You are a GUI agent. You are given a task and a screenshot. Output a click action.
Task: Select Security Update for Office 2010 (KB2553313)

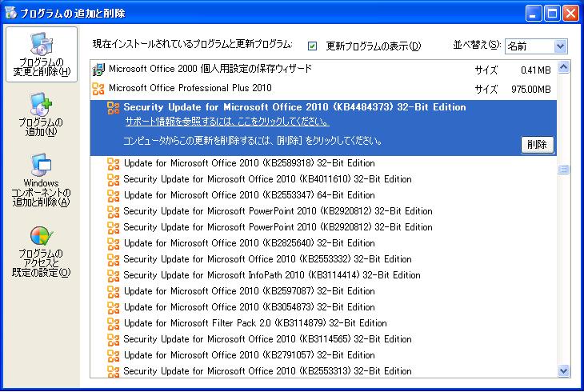(267, 371)
